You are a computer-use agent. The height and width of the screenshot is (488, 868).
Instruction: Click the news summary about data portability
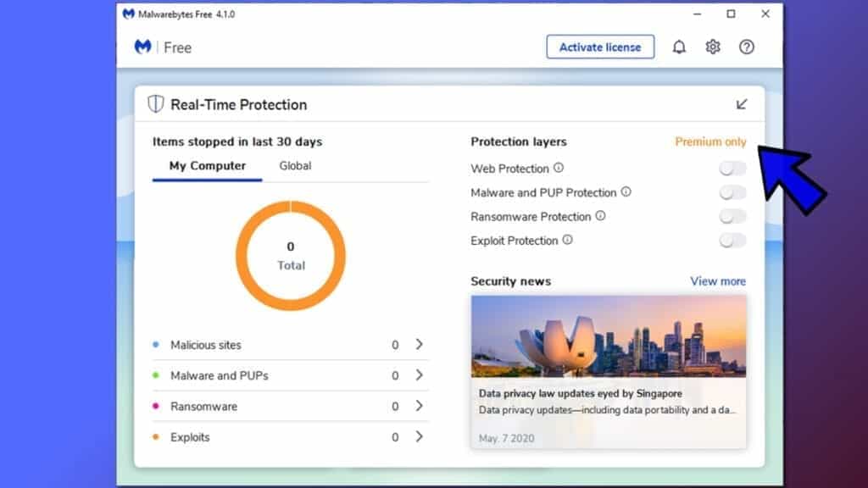coord(607,410)
